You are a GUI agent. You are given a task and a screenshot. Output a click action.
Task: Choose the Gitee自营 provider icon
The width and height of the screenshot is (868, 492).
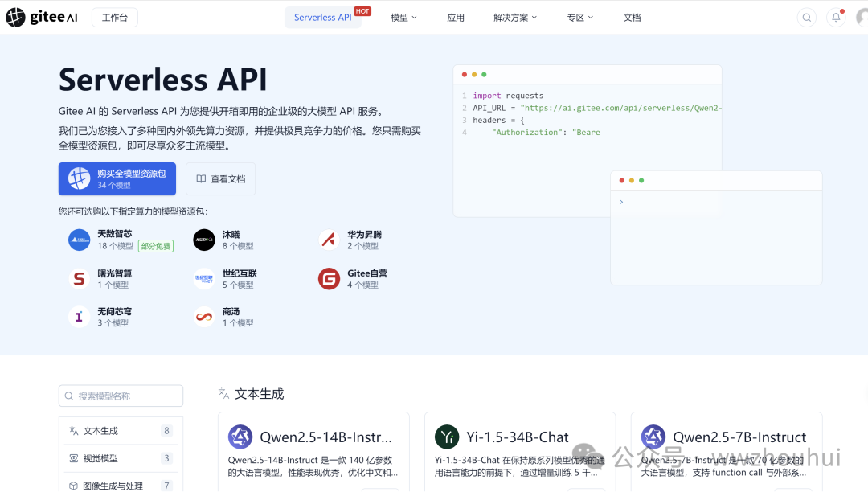click(x=329, y=279)
